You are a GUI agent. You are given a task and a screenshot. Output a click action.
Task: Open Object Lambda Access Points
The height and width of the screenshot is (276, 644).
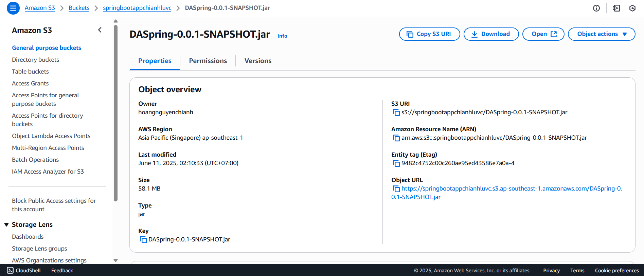point(51,136)
